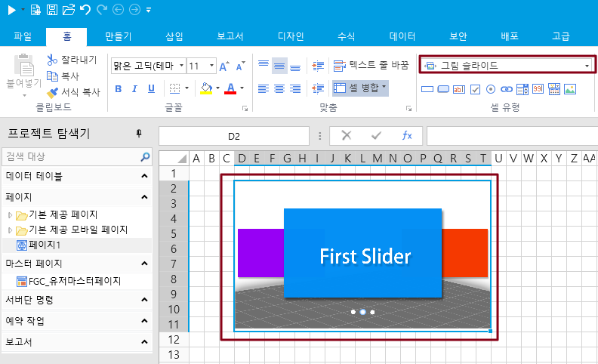
Task: Click the 셀 병합 button
Action: [360, 88]
